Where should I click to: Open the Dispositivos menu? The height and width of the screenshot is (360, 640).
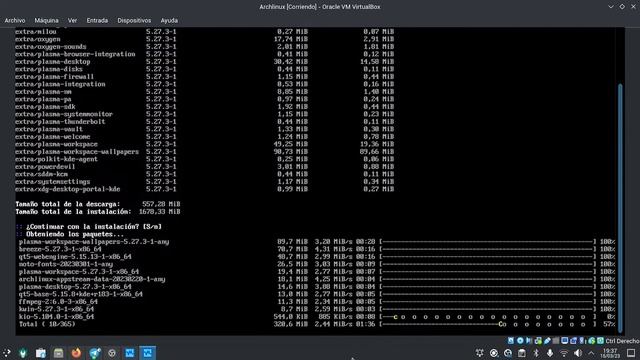134,20
